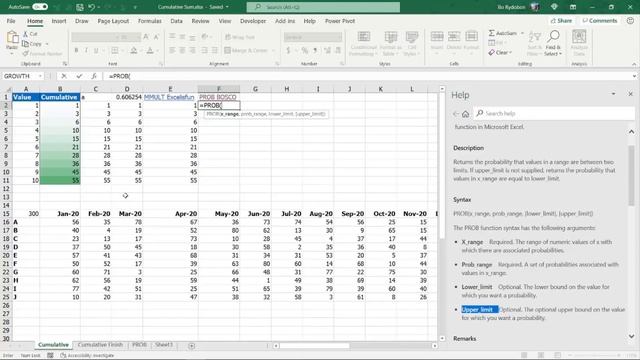Click Format Painter brush

click(25, 53)
